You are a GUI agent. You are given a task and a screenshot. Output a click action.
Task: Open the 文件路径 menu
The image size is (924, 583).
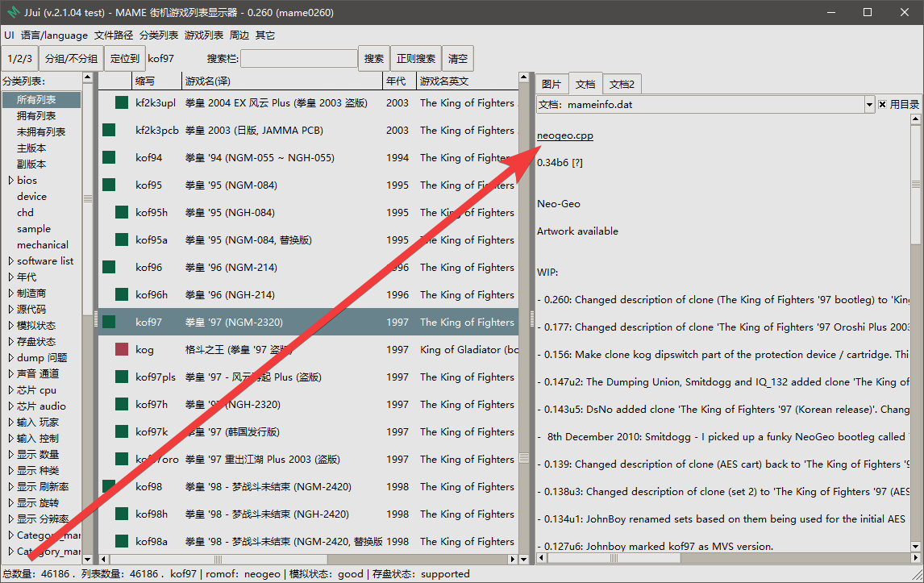pos(114,35)
